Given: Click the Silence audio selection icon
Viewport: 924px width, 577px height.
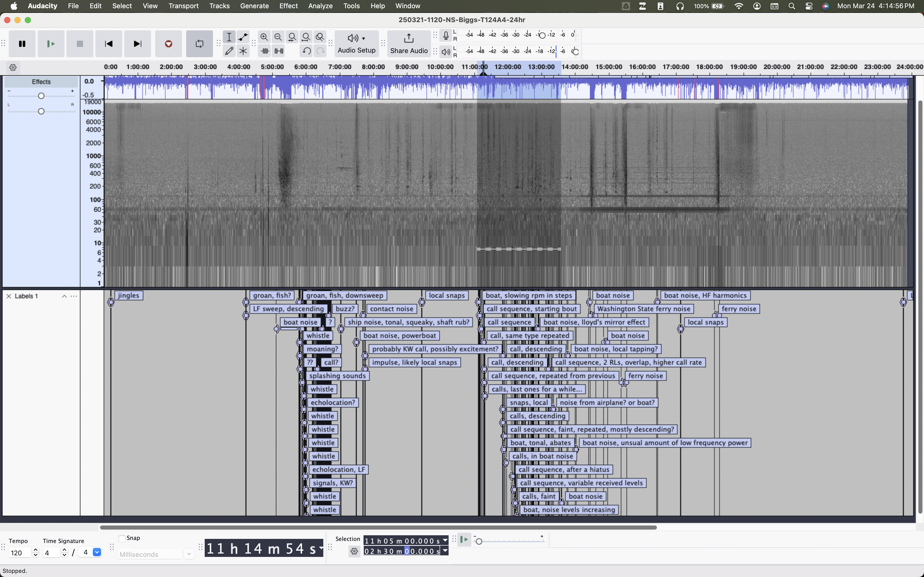Looking at the screenshot, I should point(279,51).
